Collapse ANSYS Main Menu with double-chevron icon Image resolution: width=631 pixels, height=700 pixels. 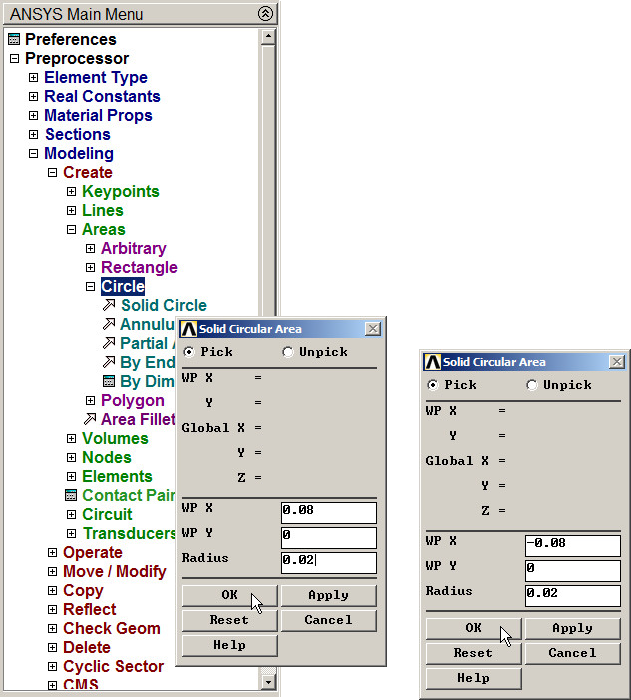pos(264,14)
